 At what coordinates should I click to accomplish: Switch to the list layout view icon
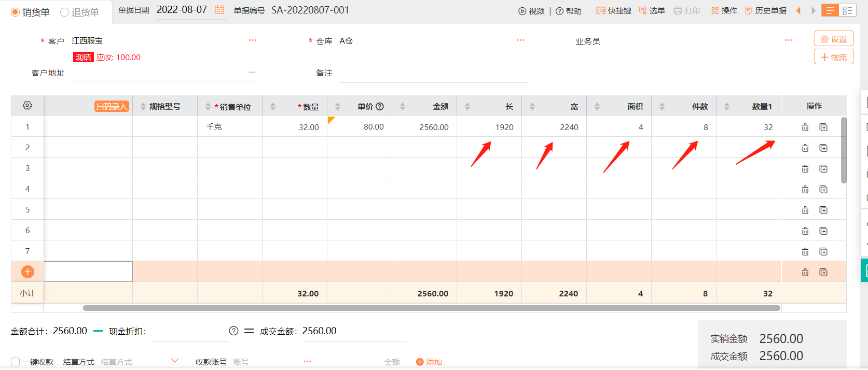847,10
